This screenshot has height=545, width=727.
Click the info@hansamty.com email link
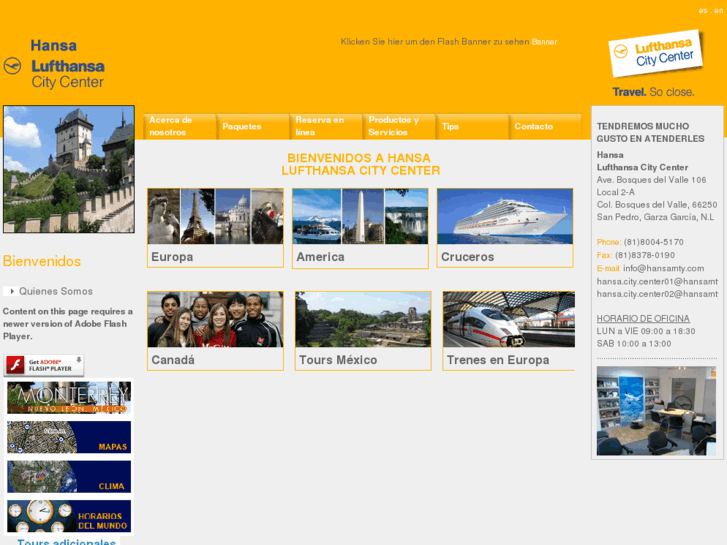[x=663, y=268]
